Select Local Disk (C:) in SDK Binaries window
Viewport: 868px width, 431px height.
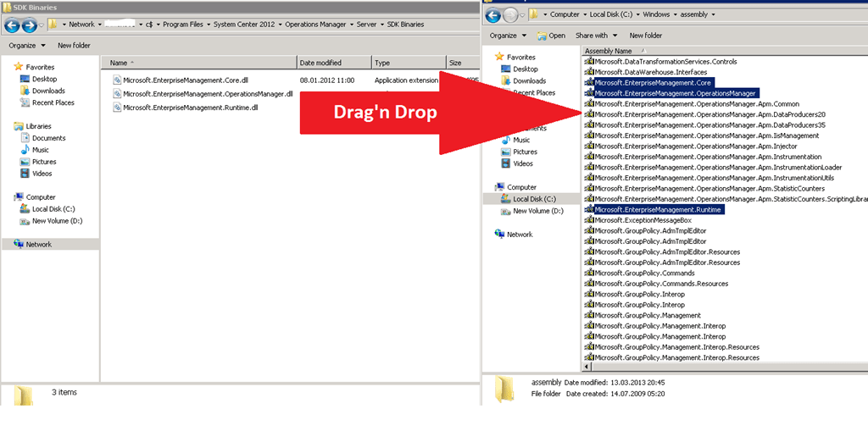53,209
